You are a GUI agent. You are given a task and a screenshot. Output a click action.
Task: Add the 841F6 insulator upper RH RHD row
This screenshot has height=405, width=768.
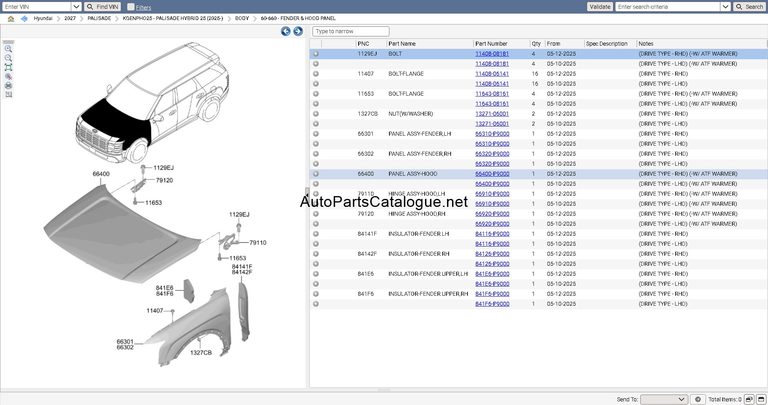click(x=316, y=294)
